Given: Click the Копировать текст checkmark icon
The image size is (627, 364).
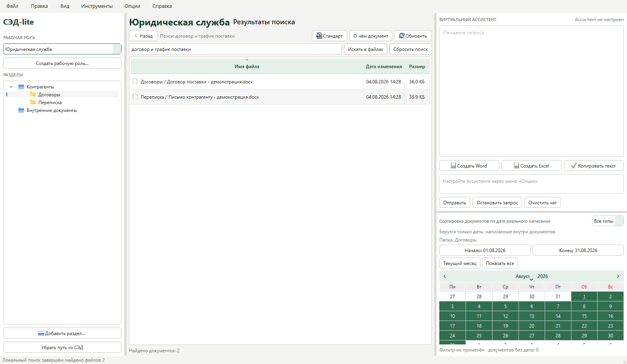Looking at the screenshot, I should [x=574, y=166].
